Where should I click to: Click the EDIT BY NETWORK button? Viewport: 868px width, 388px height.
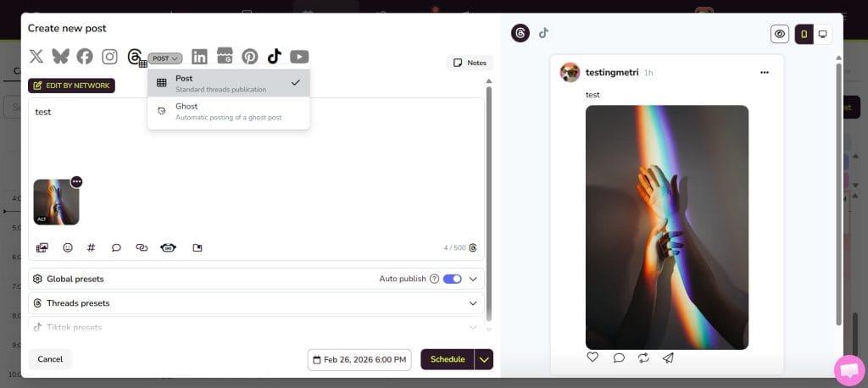tap(71, 86)
